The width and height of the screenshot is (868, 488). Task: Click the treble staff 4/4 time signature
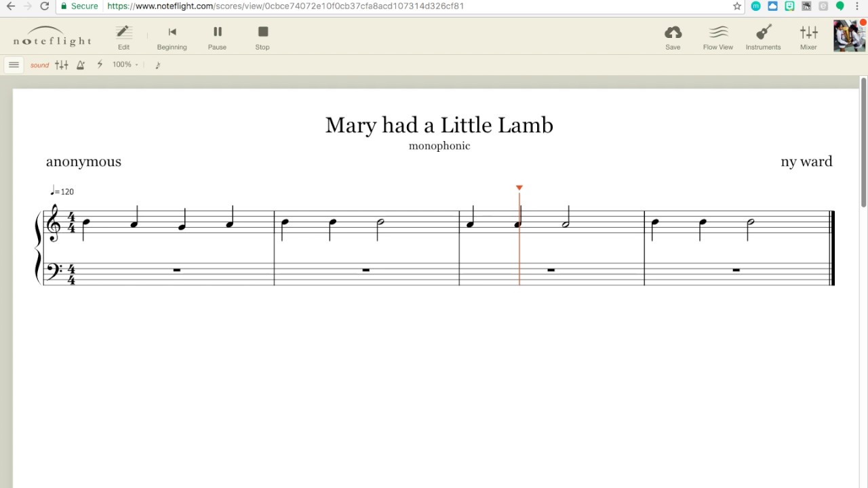point(71,222)
